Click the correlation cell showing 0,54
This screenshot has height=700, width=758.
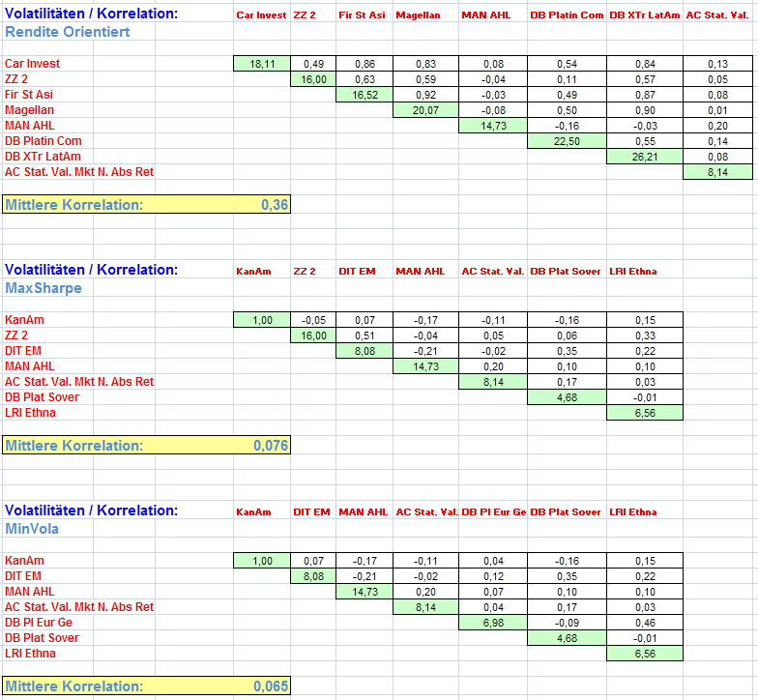point(567,64)
